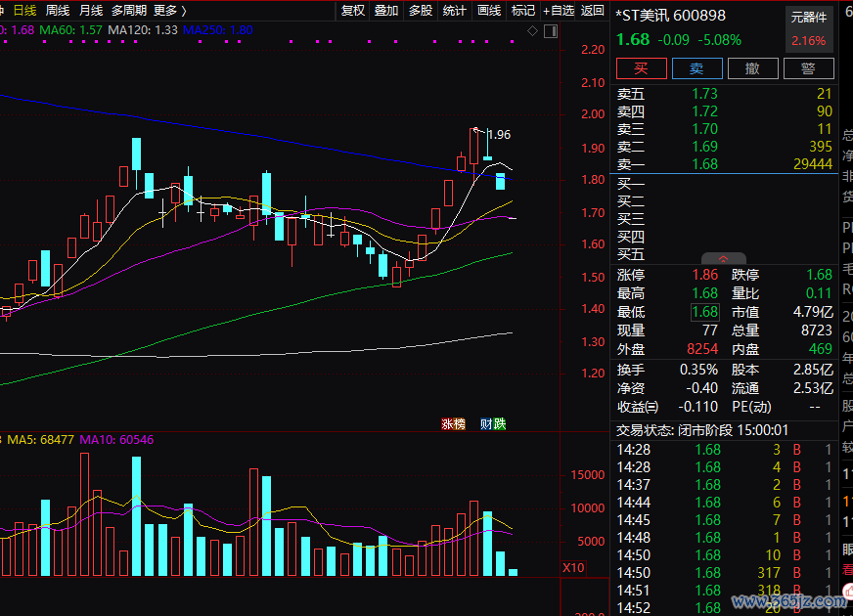The width and height of the screenshot is (853, 616).
Task: Click the MA120: 1.33 indicator label
Action: (x=143, y=30)
